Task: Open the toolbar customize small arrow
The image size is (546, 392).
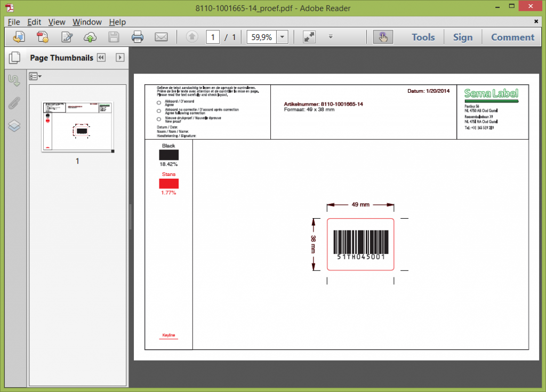Action: coord(331,36)
